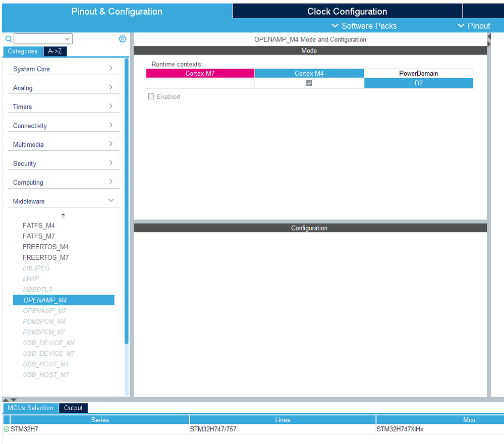Screen dimensions: 504x444
Task: Open the MCUs Selection tab
Action: pos(31,408)
